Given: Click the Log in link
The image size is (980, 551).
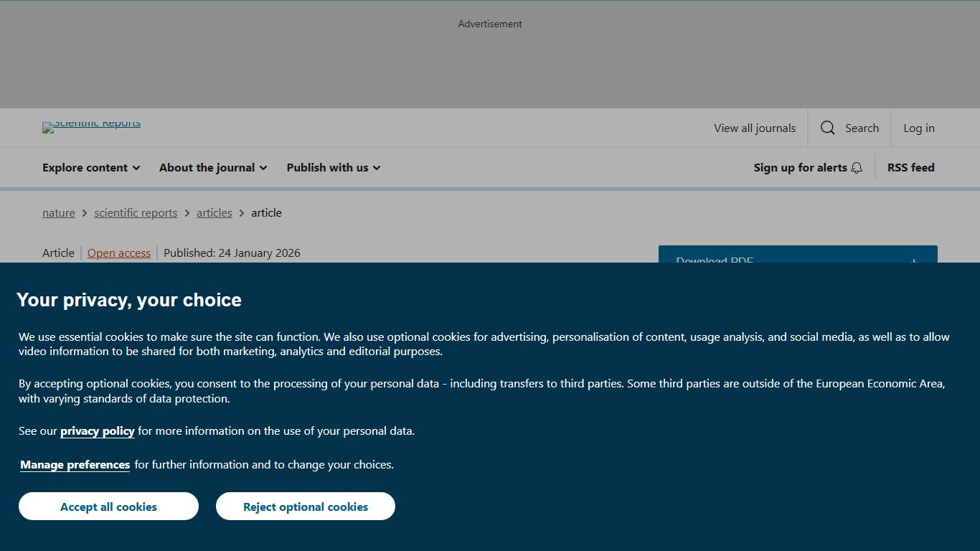Looking at the screenshot, I should 919,128.
